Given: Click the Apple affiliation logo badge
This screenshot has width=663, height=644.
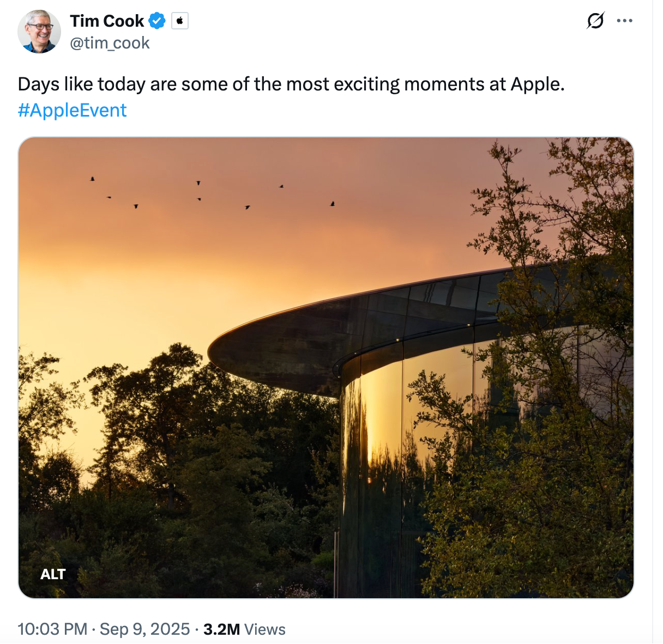Looking at the screenshot, I should [180, 21].
